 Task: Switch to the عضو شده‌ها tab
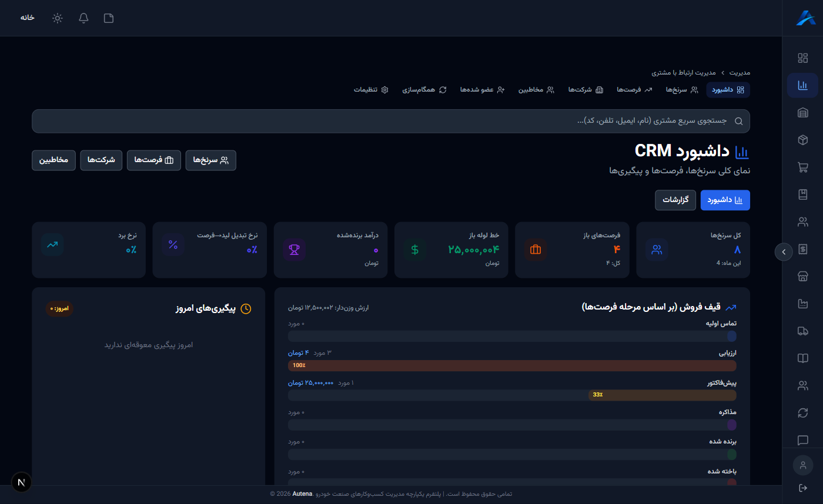[x=483, y=90]
